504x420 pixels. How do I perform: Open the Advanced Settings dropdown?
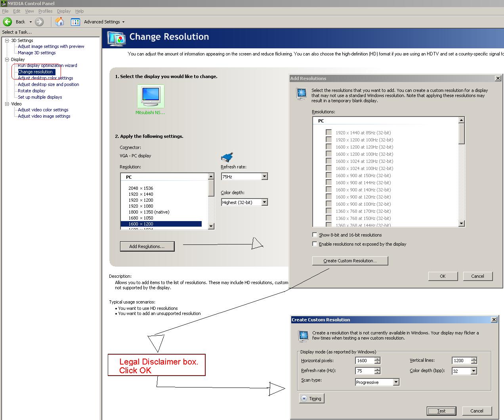pyautogui.click(x=123, y=22)
